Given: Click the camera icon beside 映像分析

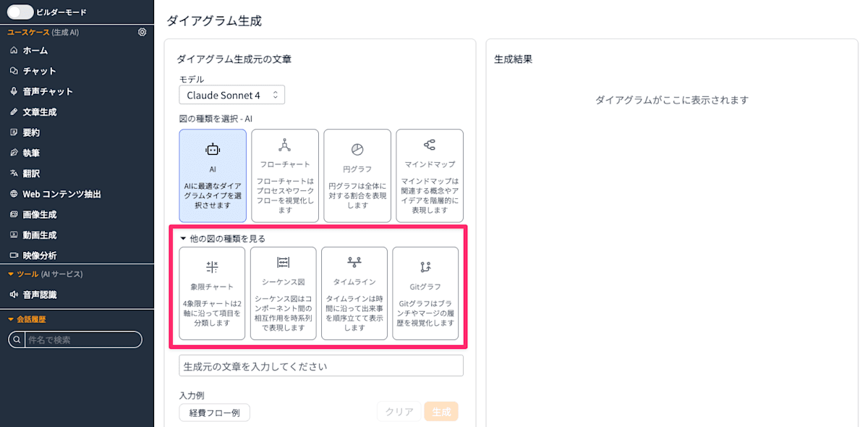Looking at the screenshot, I should pos(14,255).
